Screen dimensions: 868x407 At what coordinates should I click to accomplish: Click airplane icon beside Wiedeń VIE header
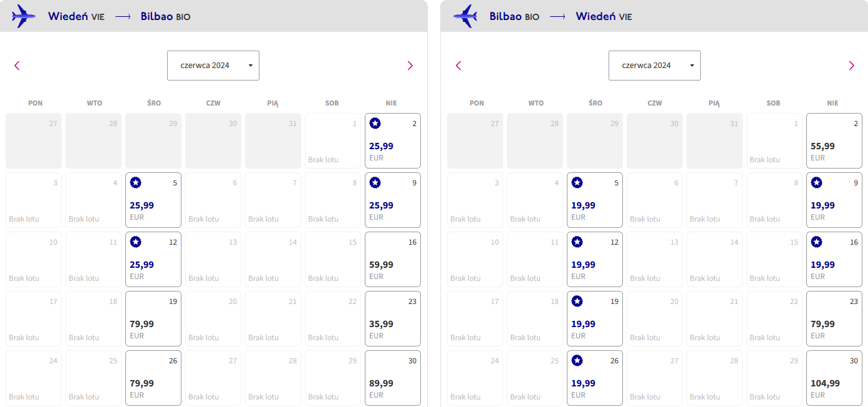(24, 16)
